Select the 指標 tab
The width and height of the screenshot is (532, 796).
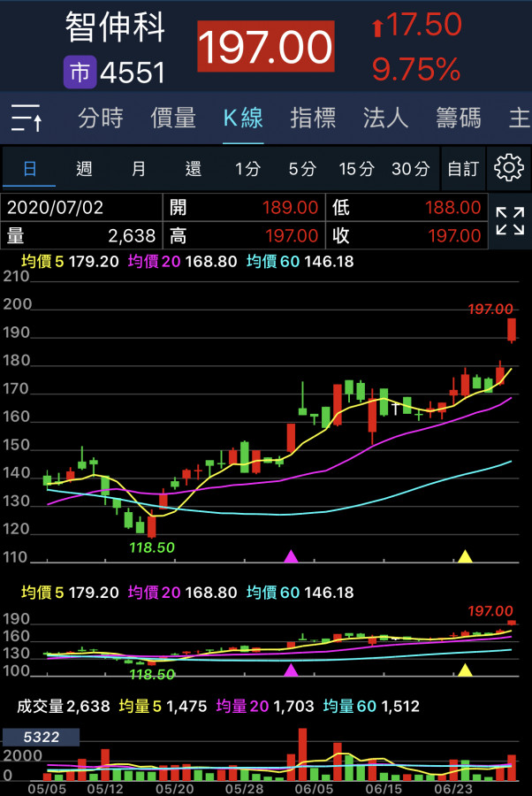pos(313,118)
